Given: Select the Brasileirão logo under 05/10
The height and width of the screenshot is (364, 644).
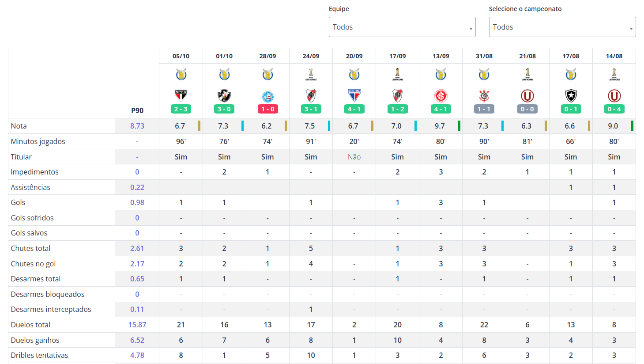Looking at the screenshot, I should 181,74.
